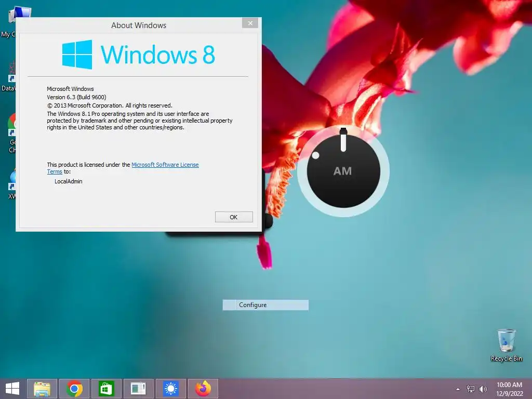Open the news reader taskbar icon

tap(138, 389)
